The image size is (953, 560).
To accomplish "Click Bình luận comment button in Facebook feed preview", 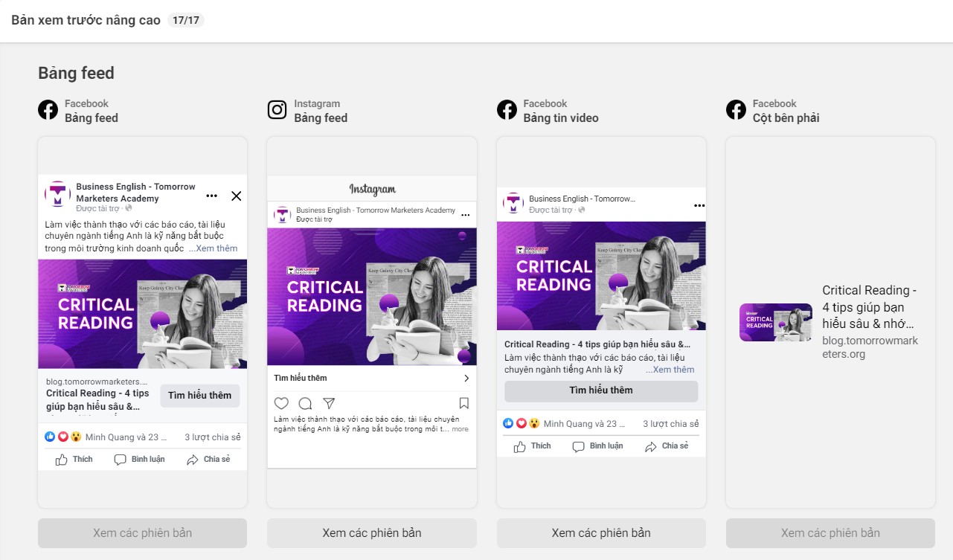I will pyautogui.click(x=140, y=460).
